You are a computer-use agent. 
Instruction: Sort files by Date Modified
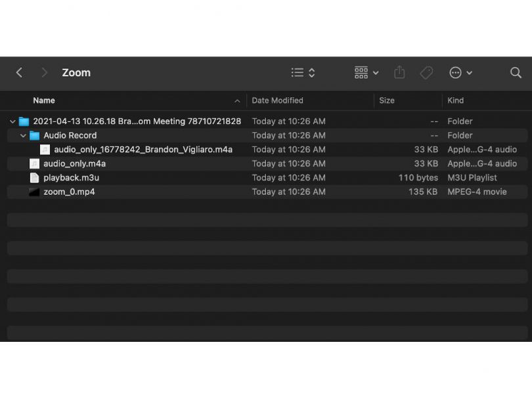tap(276, 100)
